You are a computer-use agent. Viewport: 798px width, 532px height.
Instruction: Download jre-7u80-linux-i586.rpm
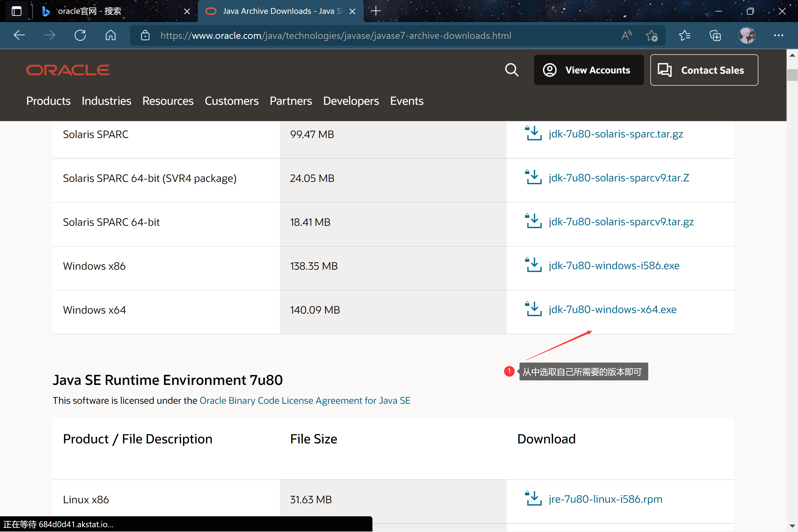tap(605, 499)
